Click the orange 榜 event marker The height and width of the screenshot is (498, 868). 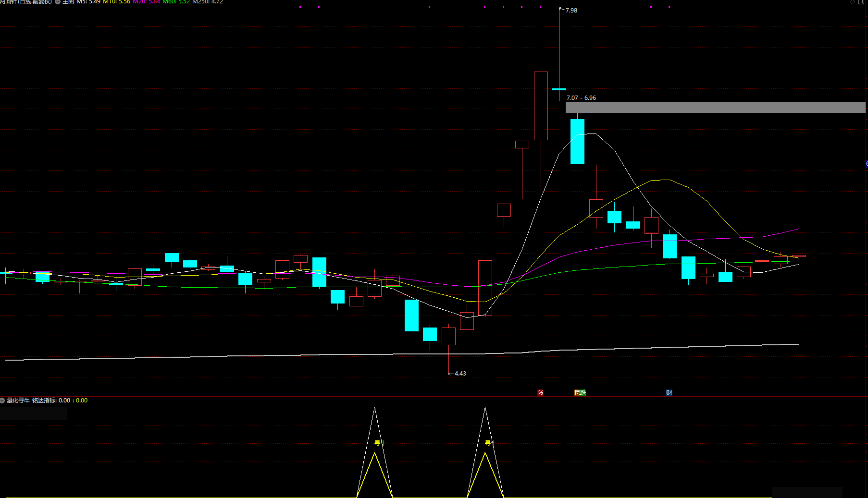577,392
